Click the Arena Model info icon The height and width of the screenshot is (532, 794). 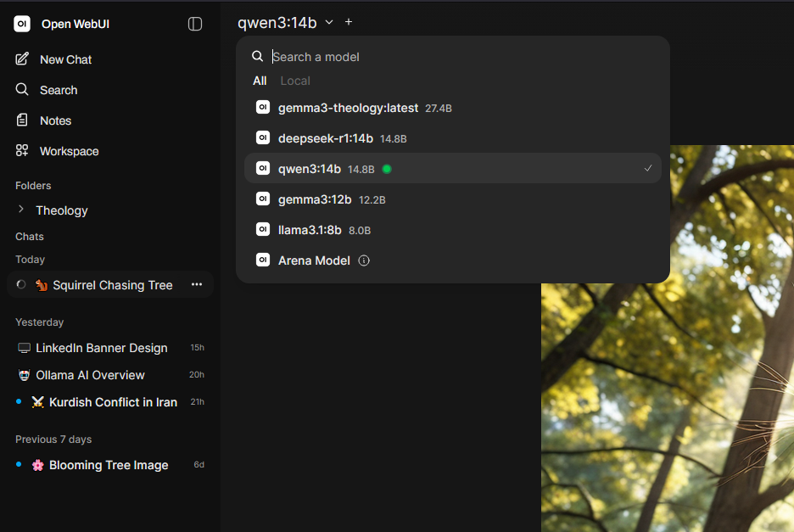[x=364, y=260]
